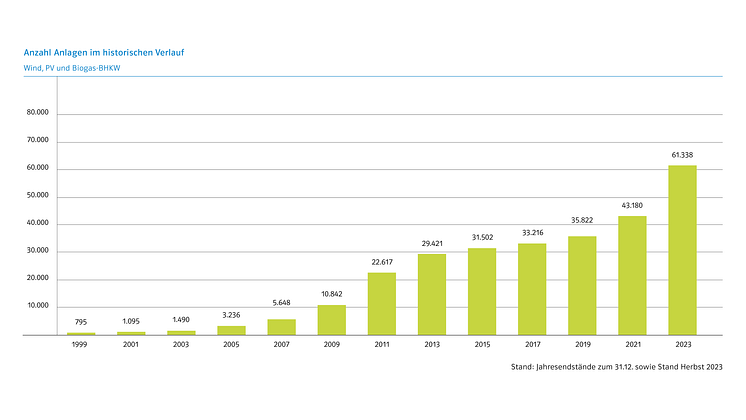Select the 2013 bar
Viewport: 746px width, 420px height.
point(432,294)
